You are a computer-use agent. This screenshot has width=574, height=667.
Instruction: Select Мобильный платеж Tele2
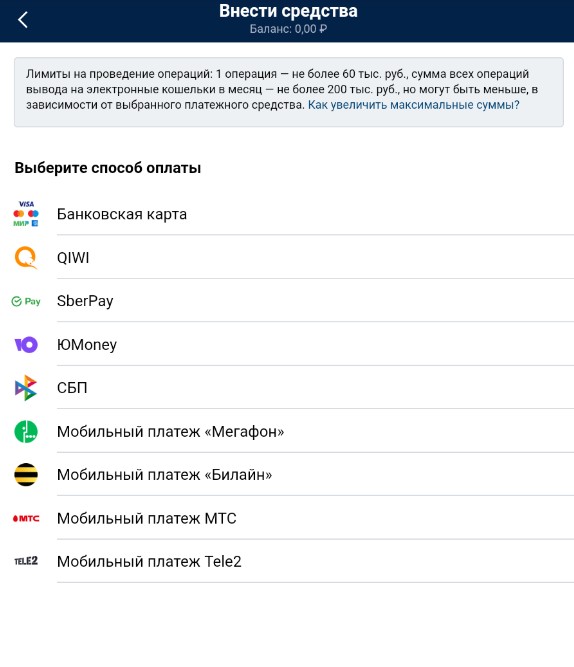point(287,561)
